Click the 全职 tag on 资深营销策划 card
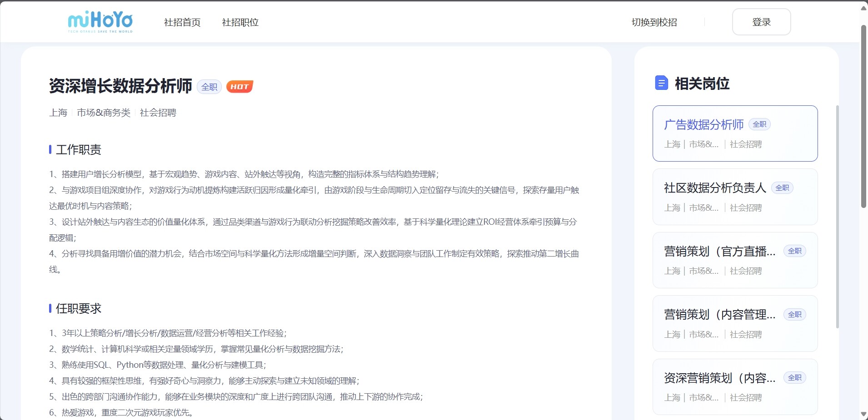Viewport: 868px width, 420px height. pyautogui.click(x=794, y=378)
